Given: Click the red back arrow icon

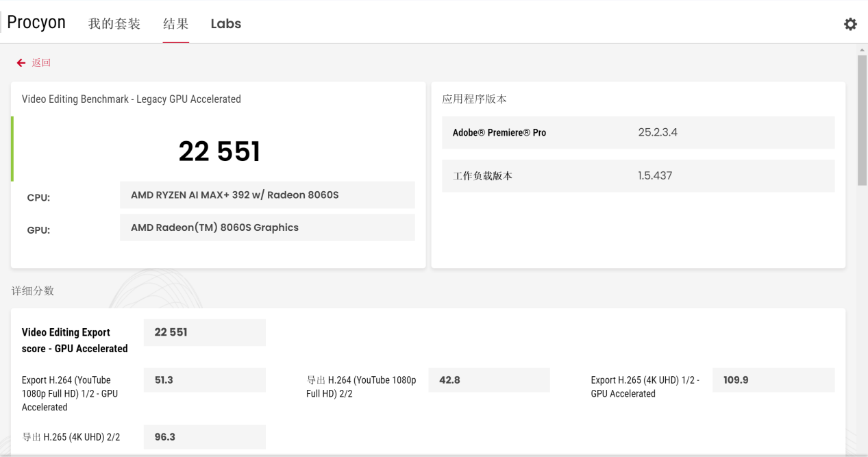Looking at the screenshot, I should click(x=21, y=63).
